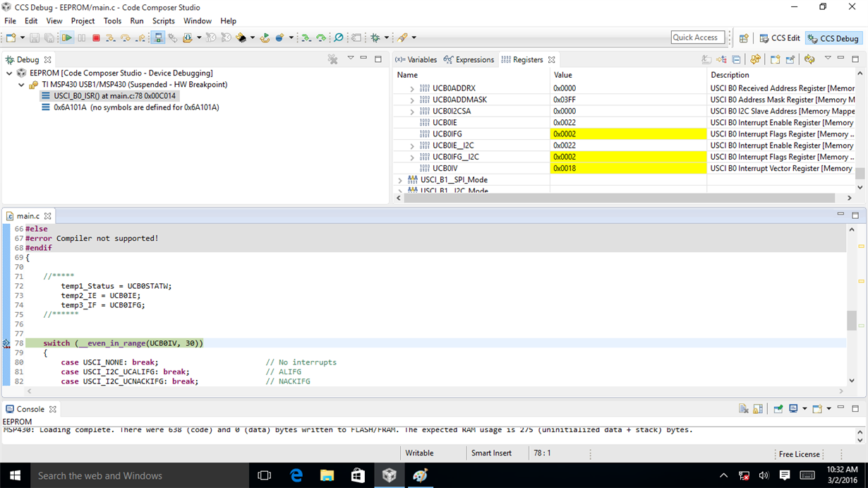The width and height of the screenshot is (868, 488).
Task: Click the Step Return toolbar icon
Action: [x=140, y=37]
